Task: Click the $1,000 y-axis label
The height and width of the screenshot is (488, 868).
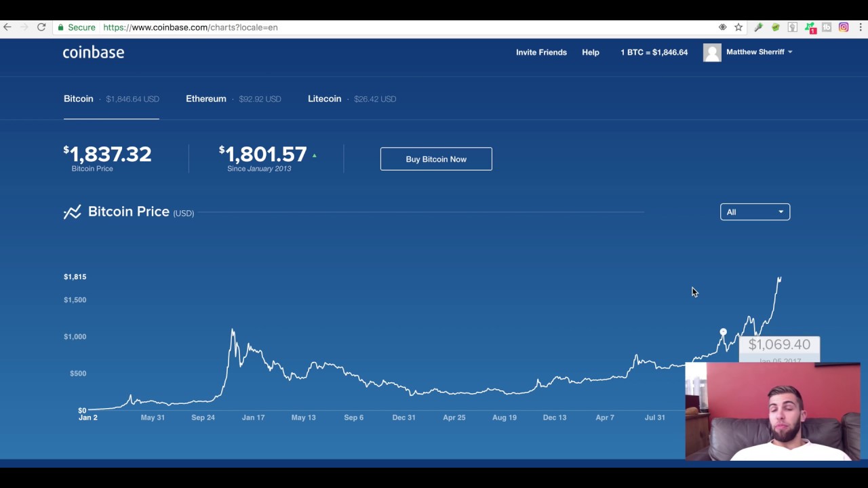Action: [75, 336]
